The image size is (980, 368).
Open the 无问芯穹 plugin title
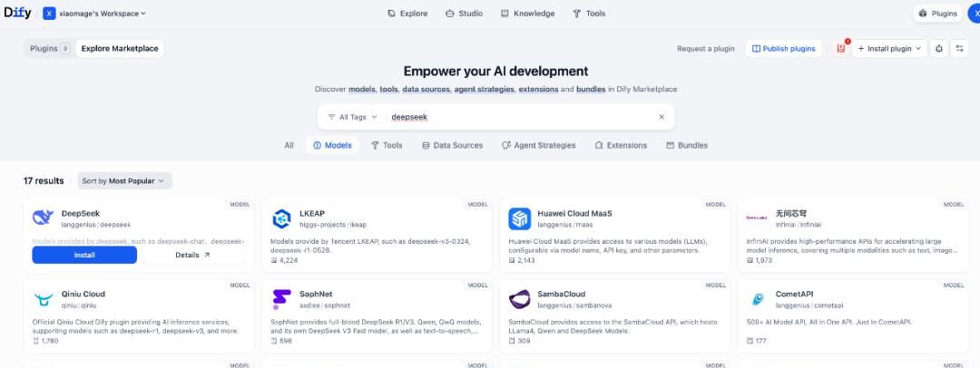click(791, 213)
